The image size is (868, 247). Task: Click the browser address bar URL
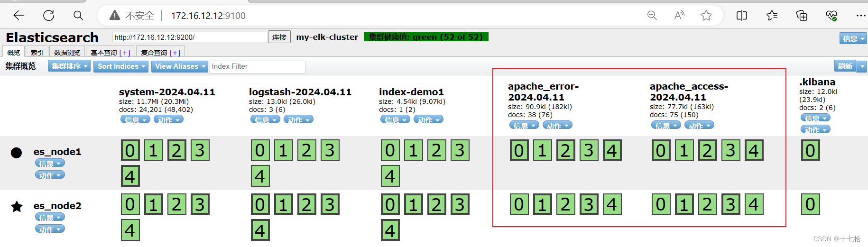click(x=208, y=16)
